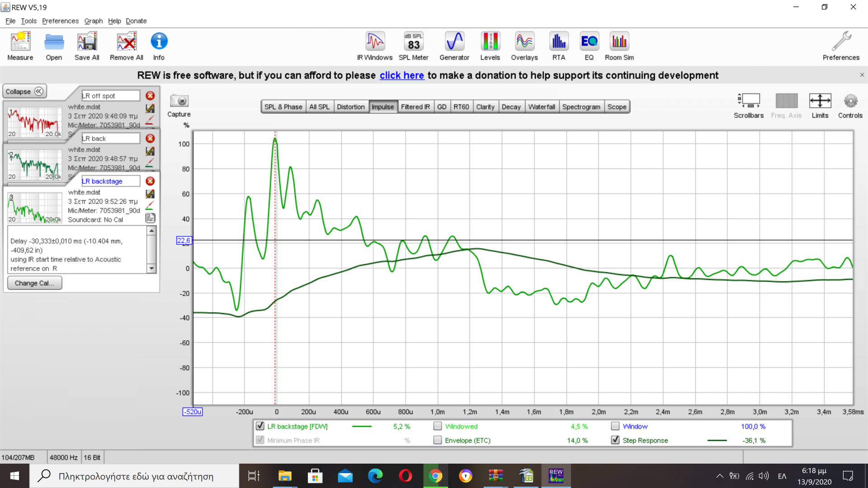Image resolution: width=868 pixels, height=488 pixels.
Task: Toggle Minimum Phase IR checkbox
Action: 260,440
